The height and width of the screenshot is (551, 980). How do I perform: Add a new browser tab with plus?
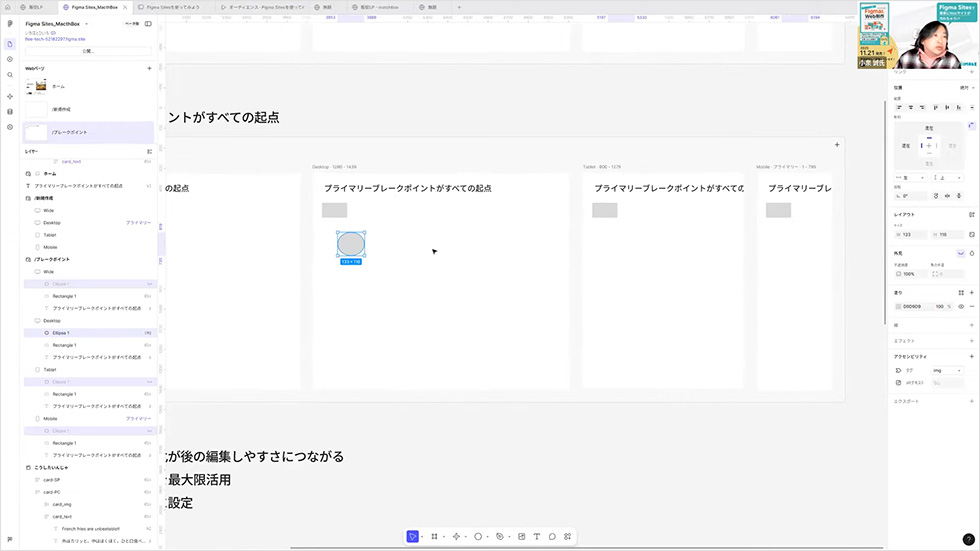point(459,7)
